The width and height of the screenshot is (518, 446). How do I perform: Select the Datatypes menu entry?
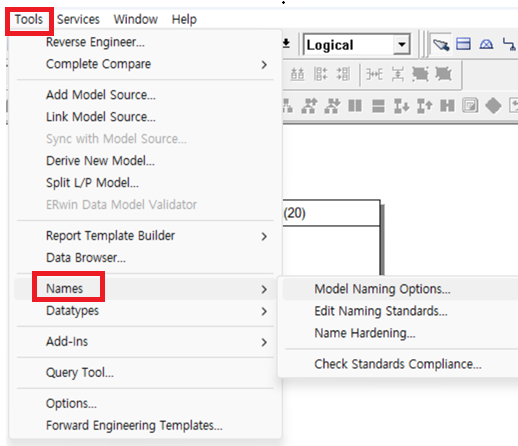(x=145, y=311)
